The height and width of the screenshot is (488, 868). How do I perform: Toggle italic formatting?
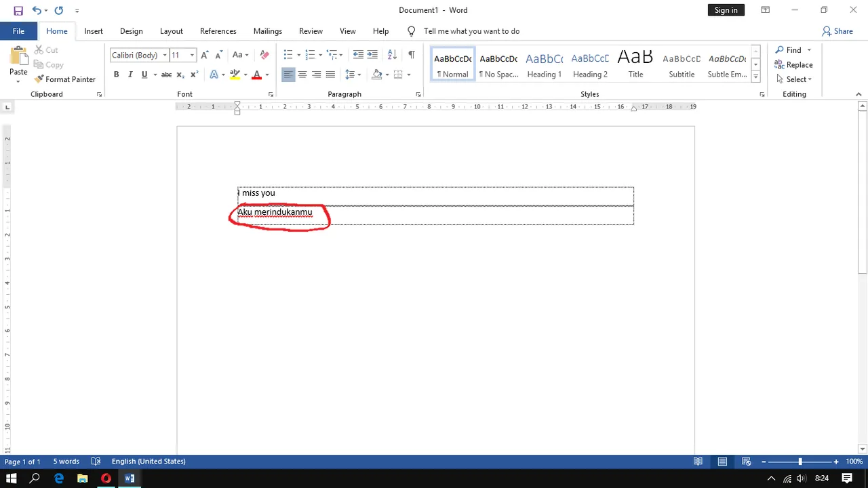tap(130, 75)
